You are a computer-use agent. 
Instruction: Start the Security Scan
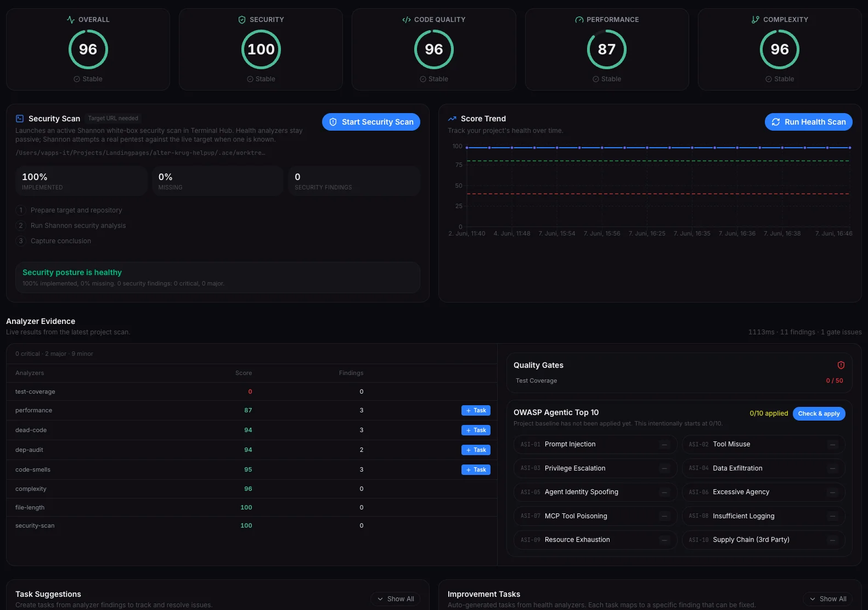pyautogui.click(x=371, y=122)
